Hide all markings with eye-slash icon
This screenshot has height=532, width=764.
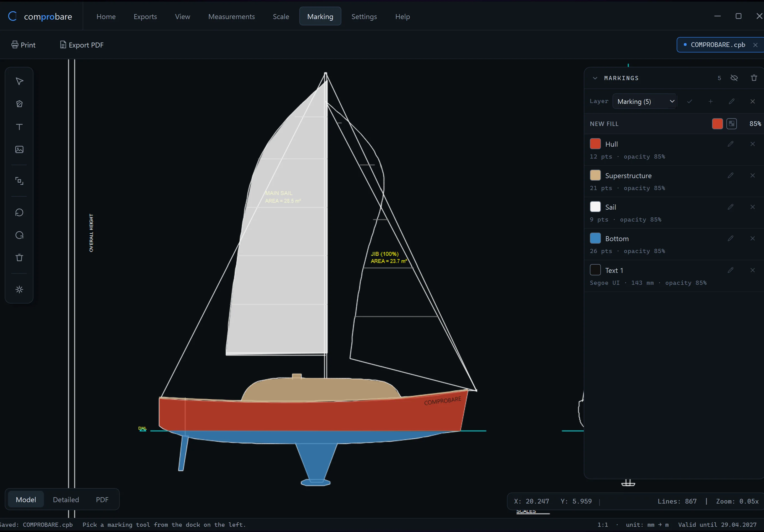734,78
